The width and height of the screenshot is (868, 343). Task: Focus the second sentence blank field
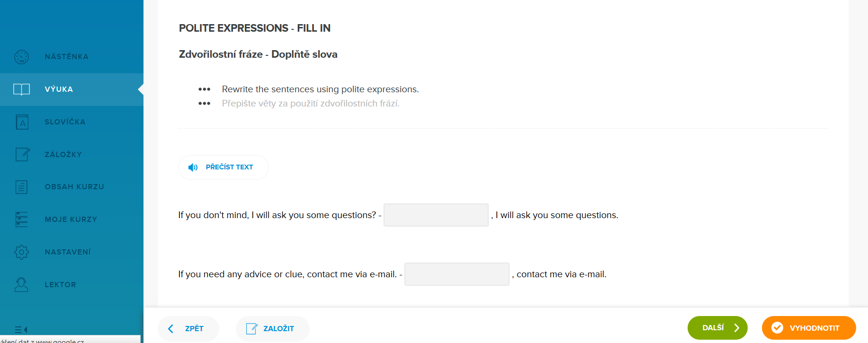[456, 274]
